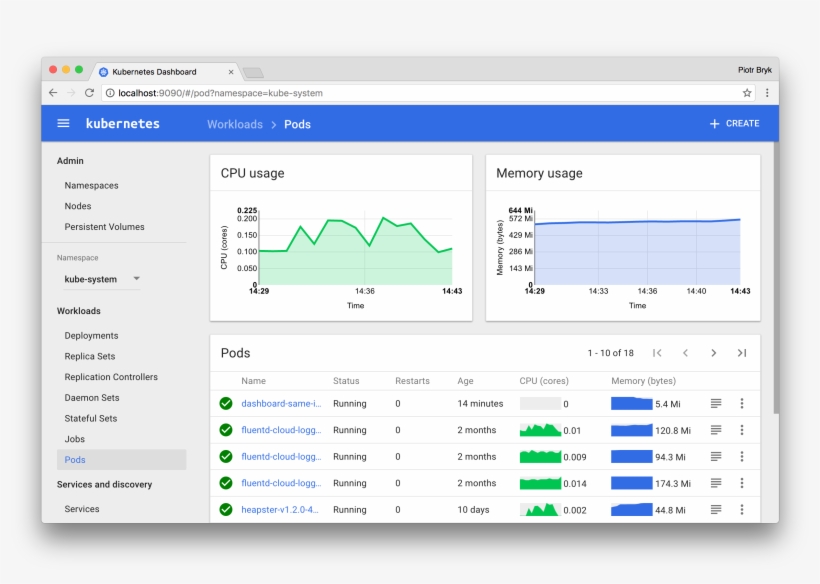The image size is (820, 584).
Task: View logs icon for heapster pod
Action: 716,509
